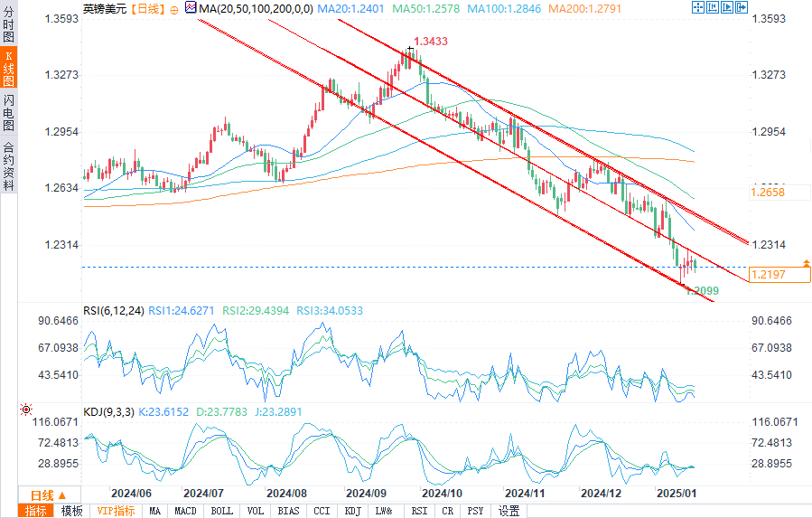Apply the CR indicator
The width and height of the screenshot is (812, 518).
[x=448, y=511]
